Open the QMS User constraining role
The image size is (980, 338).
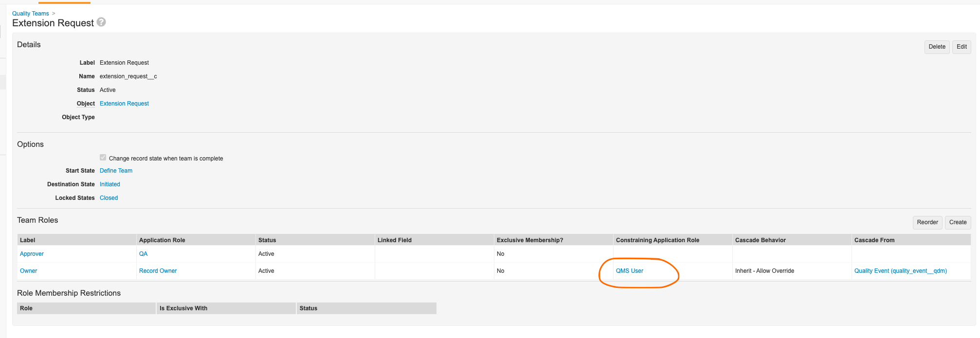pyautogui.click(x=629, y=271)
